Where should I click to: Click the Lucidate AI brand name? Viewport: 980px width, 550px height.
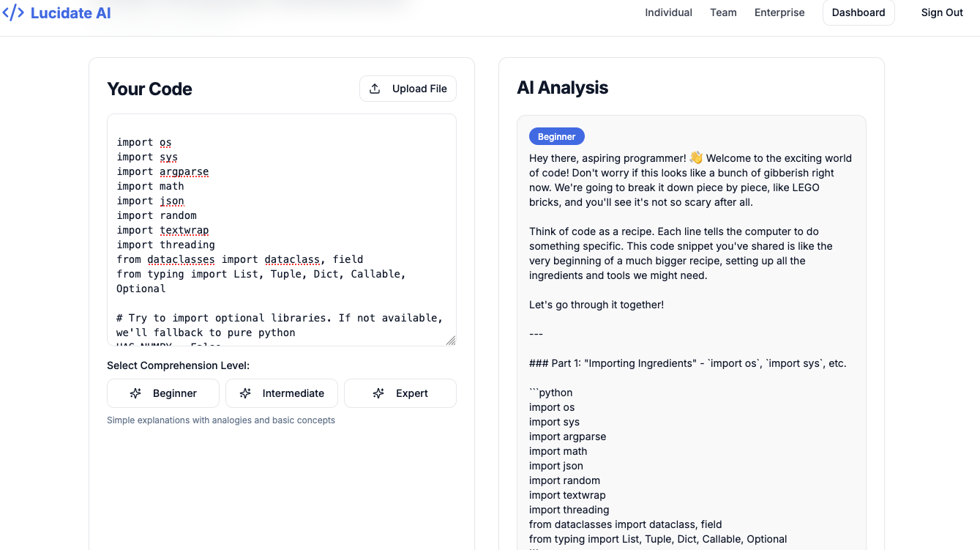(71, 12)
